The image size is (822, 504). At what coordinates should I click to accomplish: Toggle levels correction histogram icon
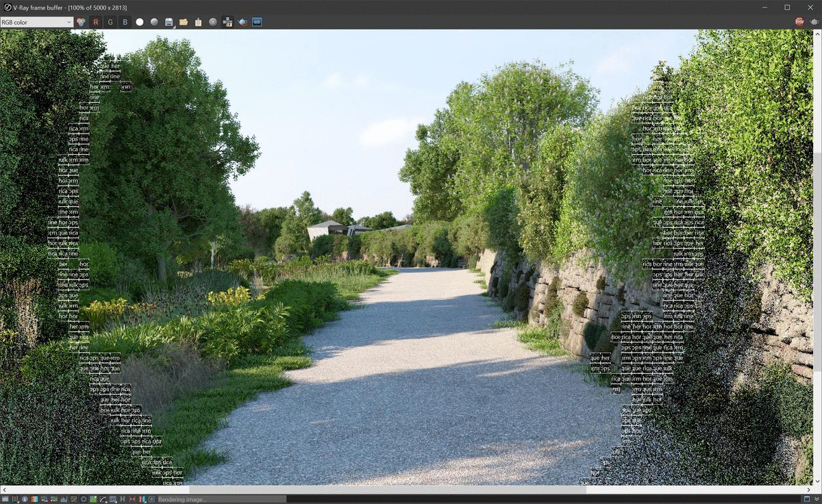tap(64, 499)
